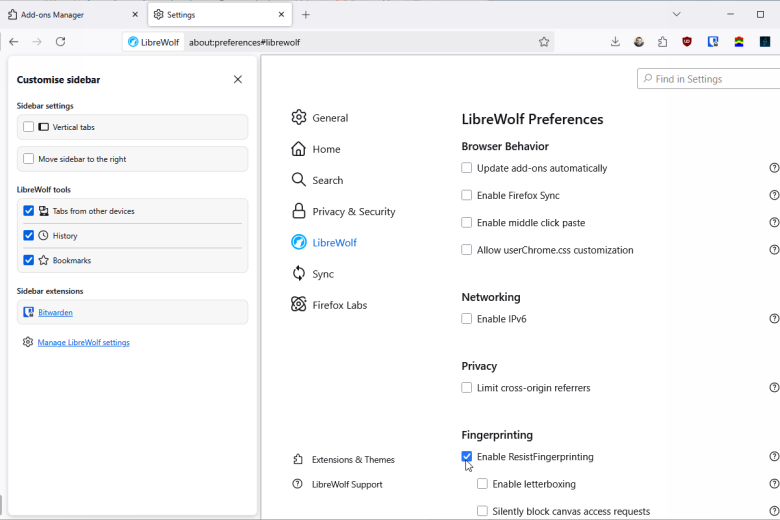Open the help icon for Enable ResistFingerprinting

pos(774,456)
